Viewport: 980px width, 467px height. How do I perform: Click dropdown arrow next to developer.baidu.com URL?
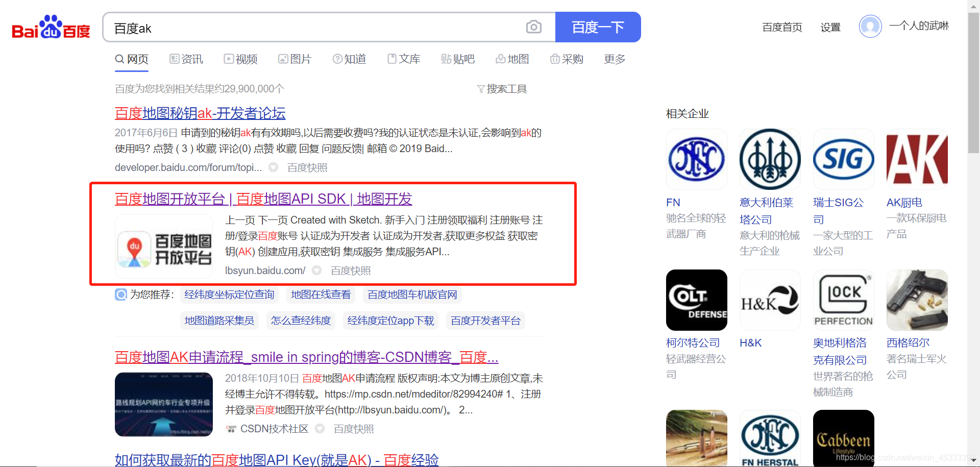click(274, 167)
